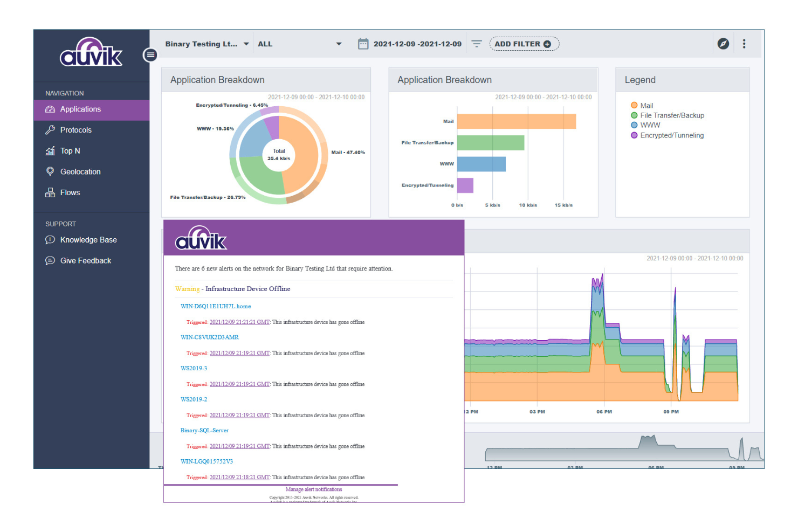Click the Knowledge Base info icon

coord(50,239)
